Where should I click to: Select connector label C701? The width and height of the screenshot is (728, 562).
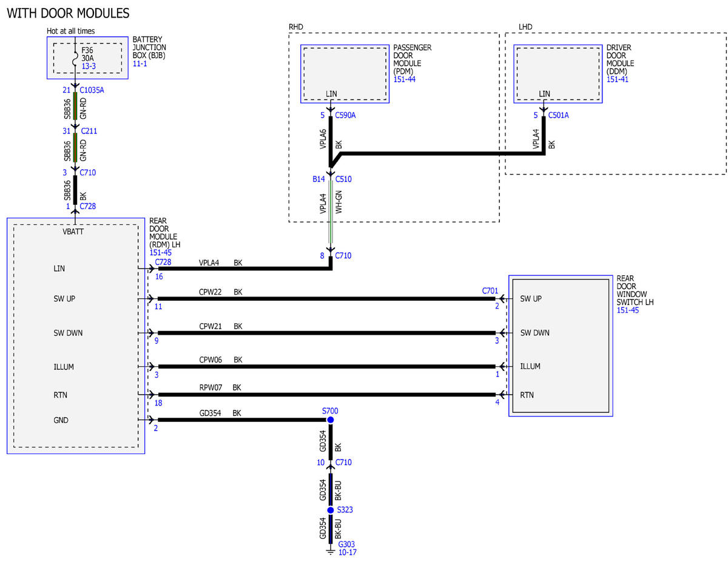pos(490,291)
